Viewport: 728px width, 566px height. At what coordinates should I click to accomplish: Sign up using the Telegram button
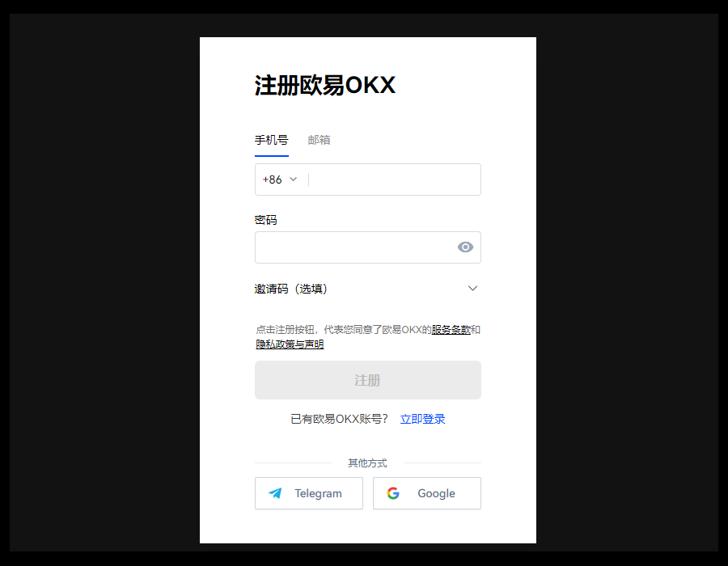[x=309, y=493]
